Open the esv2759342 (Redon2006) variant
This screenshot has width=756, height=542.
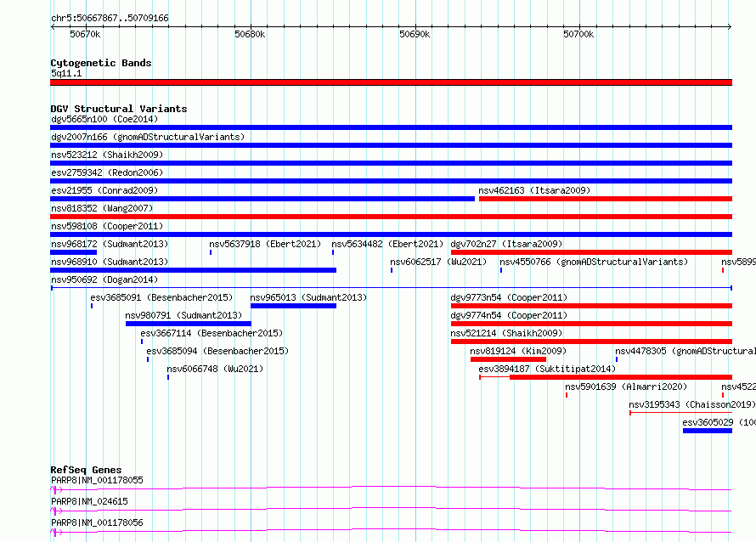(x=107, y=172)
